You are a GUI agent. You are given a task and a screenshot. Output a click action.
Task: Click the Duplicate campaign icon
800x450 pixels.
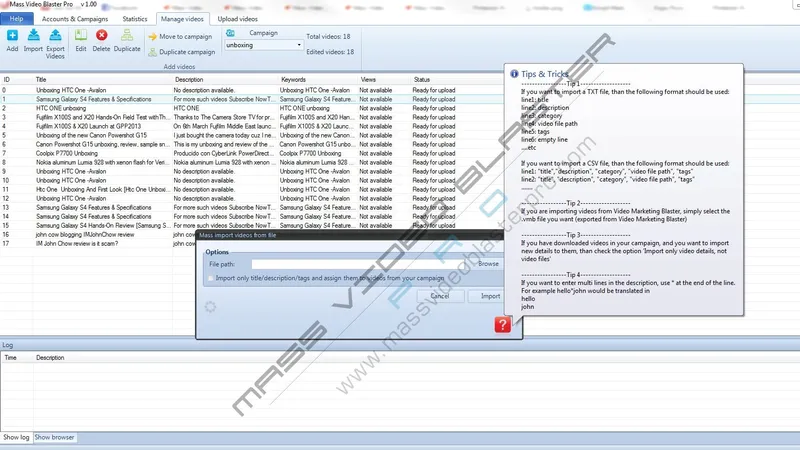pyautogui.click(x=153, y=52)
